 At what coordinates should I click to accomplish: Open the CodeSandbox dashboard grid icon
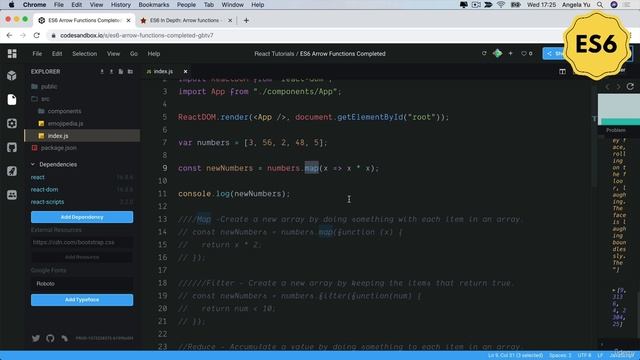point(12,53)
